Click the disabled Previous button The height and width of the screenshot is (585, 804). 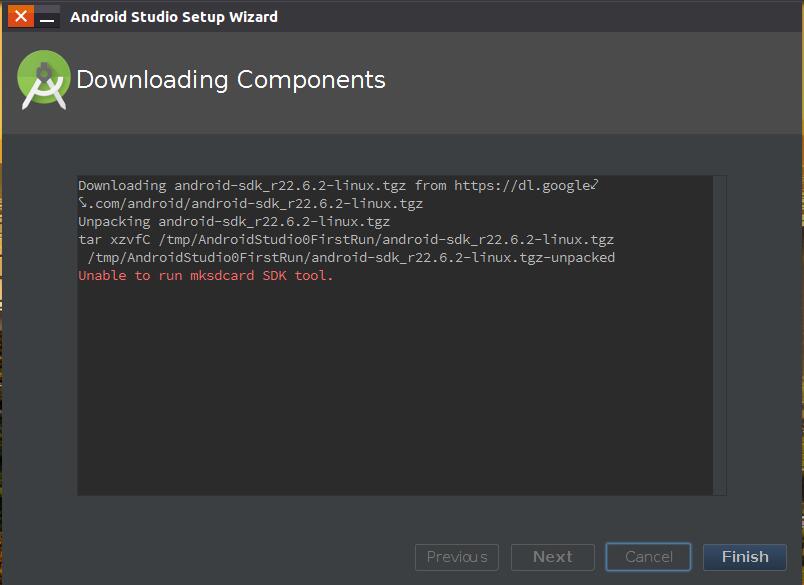[x=457, y=557]
